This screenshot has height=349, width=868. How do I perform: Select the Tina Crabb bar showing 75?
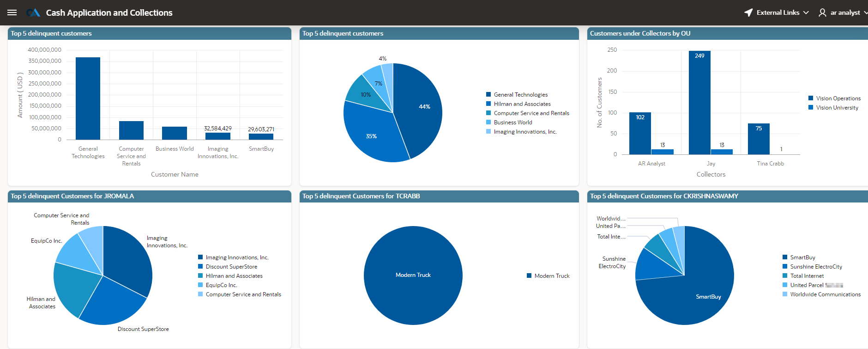(x=759, y=139)
